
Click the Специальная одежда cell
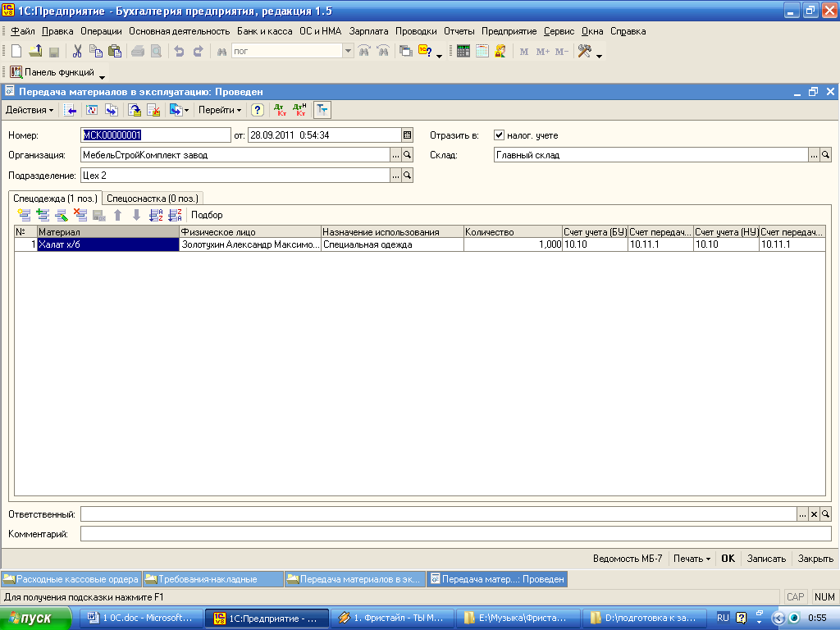pyautogui.click(x=392, y=244)
